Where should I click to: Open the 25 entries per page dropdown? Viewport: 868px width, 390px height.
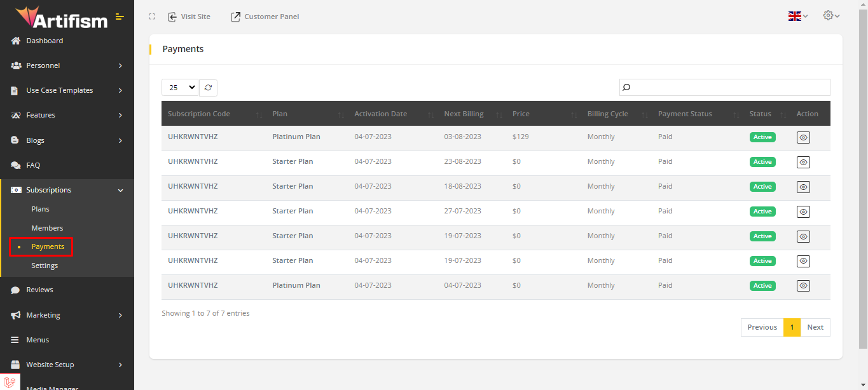point(180,88)
